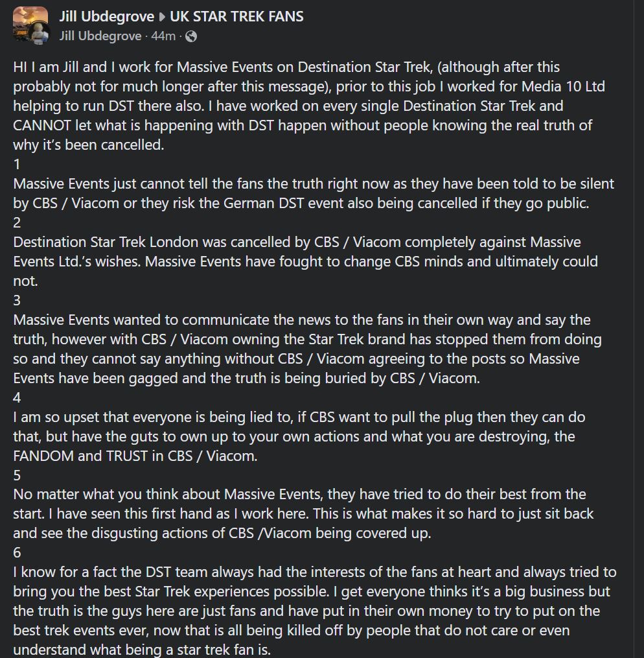Open the group cover avatar thumbnail
The height and width of the screenshot is (658, 644).
tap(30, 24)
